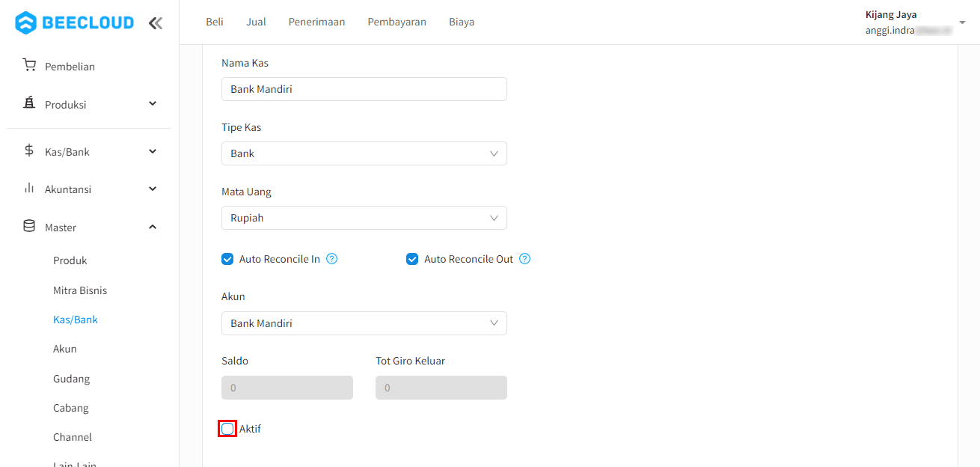Open the Penerimaan top menu
Screen dimensions: 980x467
click(x=316, y=22)
